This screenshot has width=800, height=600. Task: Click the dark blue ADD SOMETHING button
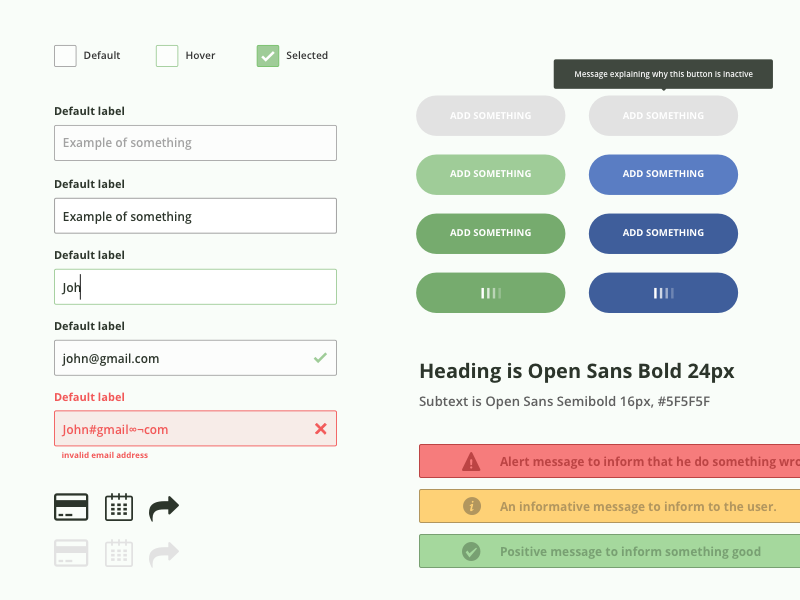663,233
